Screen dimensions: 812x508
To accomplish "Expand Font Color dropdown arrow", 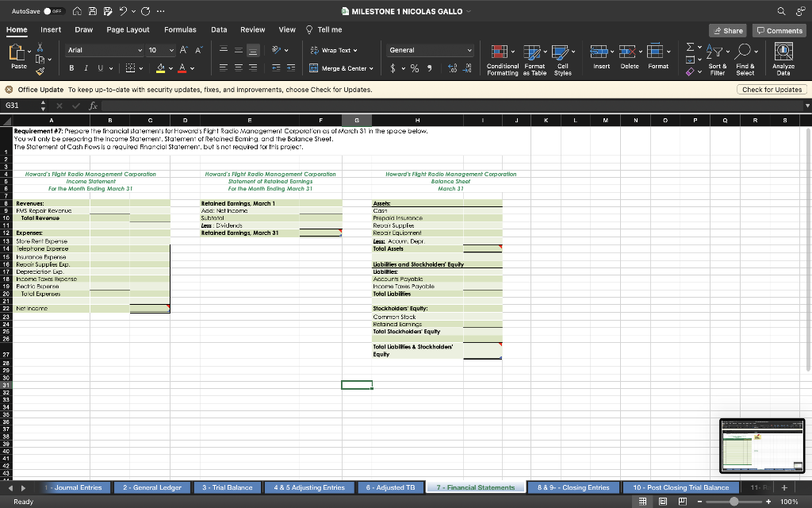I will tap(192, 68).
